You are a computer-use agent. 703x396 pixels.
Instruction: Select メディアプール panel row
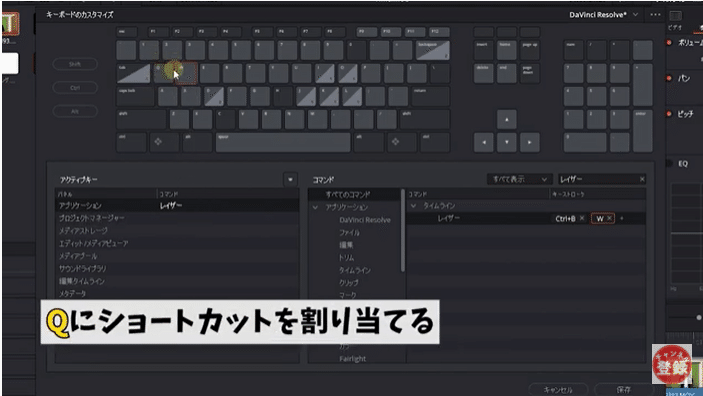point(177,256)
